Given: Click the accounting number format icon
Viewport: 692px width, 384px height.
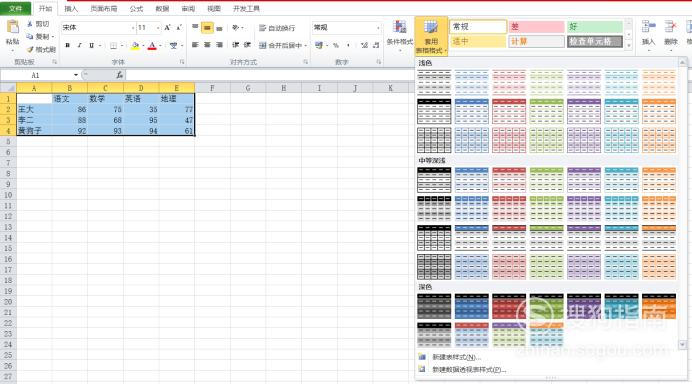Looking at the screenshot, I should coord(318,45).
